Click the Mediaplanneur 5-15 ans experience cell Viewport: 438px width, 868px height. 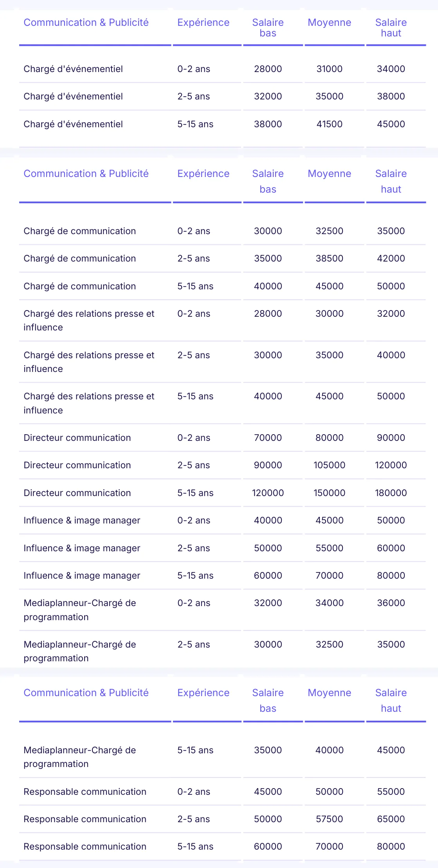(195, 750)
